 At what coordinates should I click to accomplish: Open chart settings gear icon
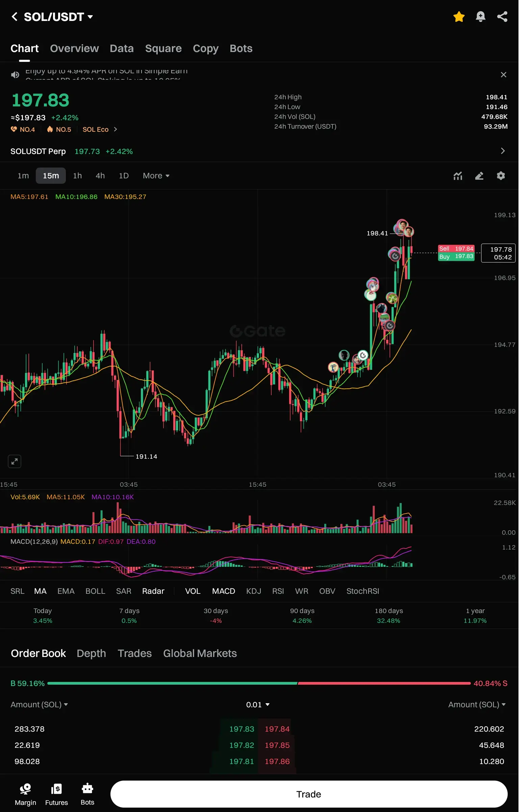click(x=500, y=176)
